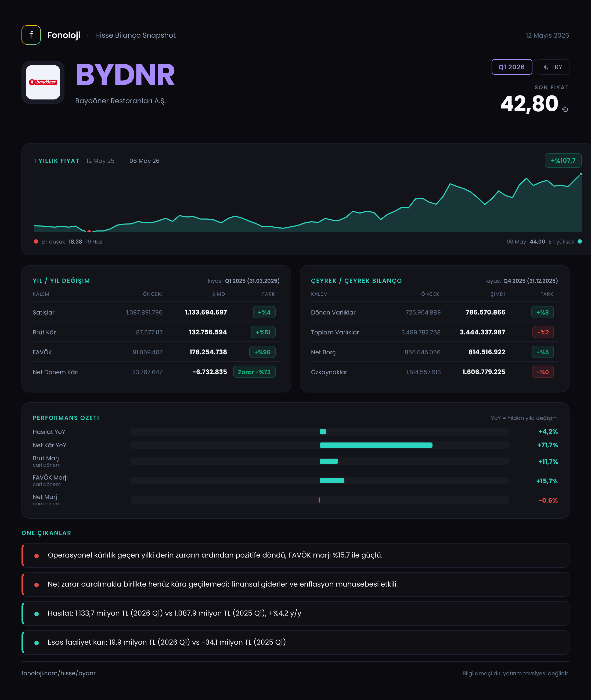Click the PERFORMANS ÖZETI heading
This screenshot has width=591, height=700.
(66, 418)
